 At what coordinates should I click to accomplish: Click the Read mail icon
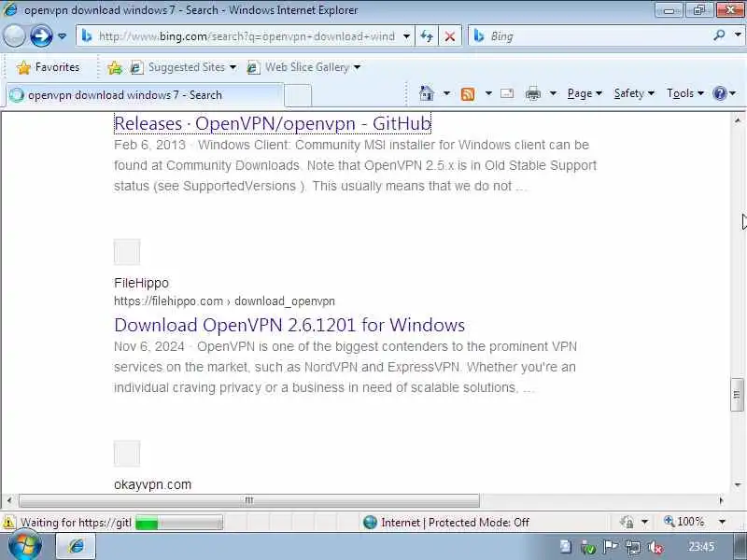(507, 93)
